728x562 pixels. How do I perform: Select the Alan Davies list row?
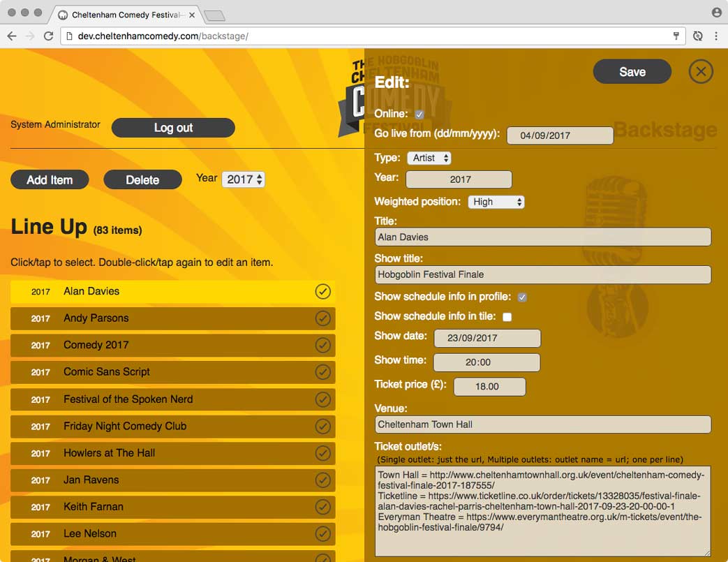[x=172, y=292]
